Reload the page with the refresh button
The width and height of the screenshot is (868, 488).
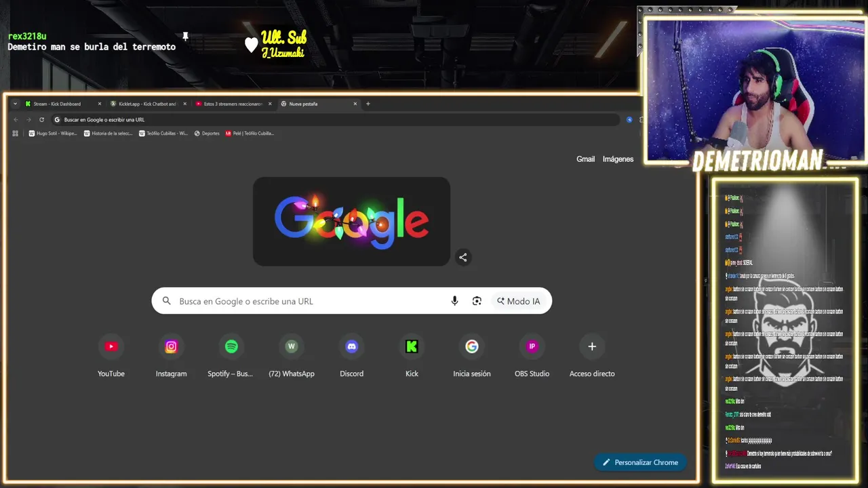click(41, 119)
